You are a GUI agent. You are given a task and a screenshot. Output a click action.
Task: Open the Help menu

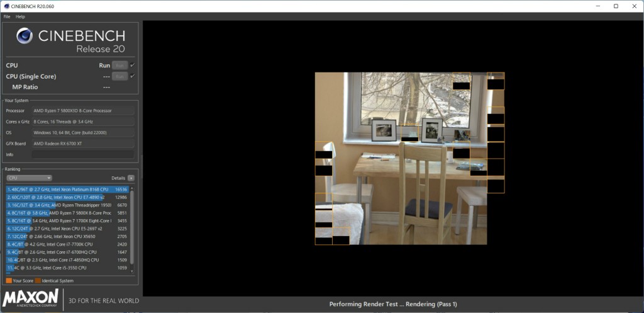[x=20, y=17]
